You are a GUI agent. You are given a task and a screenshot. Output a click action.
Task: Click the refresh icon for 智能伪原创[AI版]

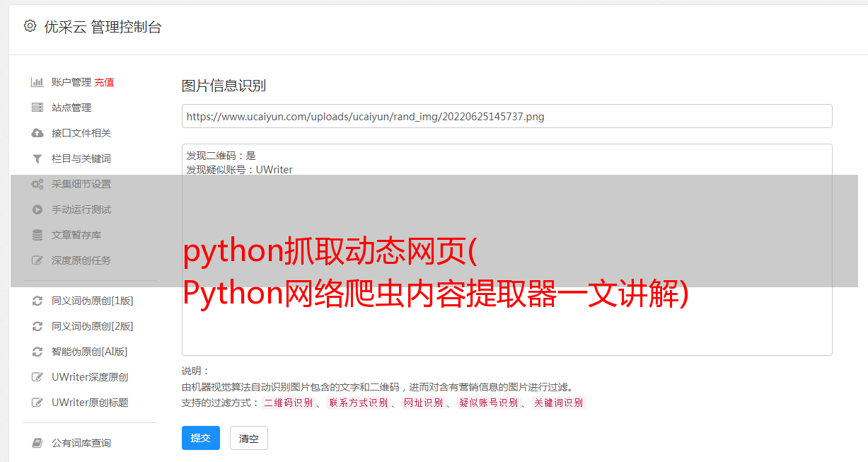(x=37, y=352)
